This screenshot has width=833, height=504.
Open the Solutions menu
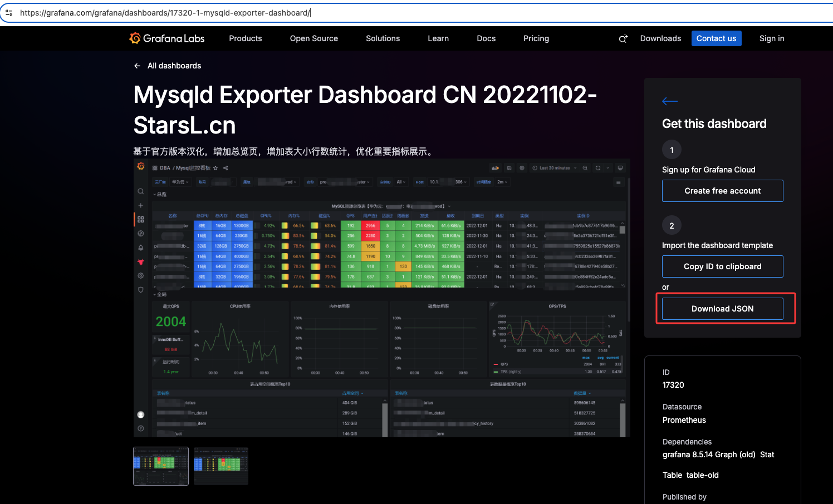pyautogui.click(x=383, y=38)
